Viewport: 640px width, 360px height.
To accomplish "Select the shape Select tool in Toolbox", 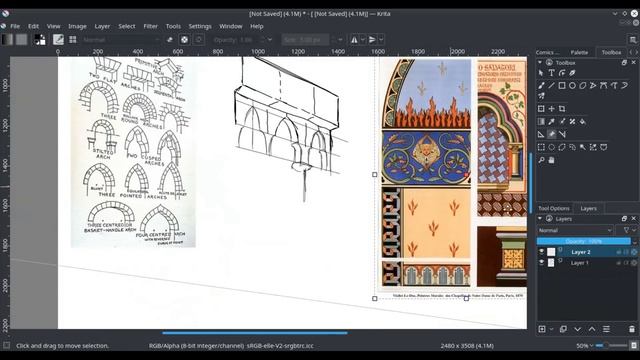I will coord(541,73).
